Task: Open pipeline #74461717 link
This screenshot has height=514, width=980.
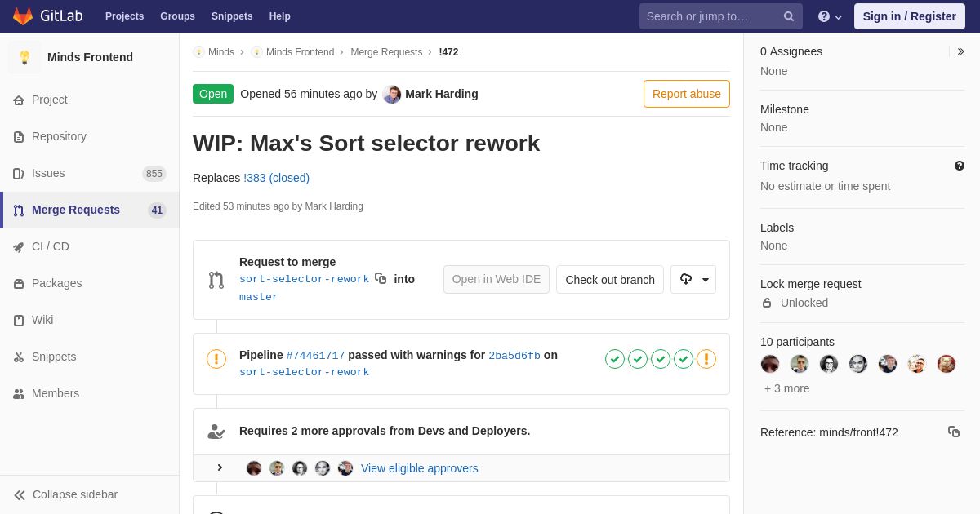Action: tap(315, 356)
